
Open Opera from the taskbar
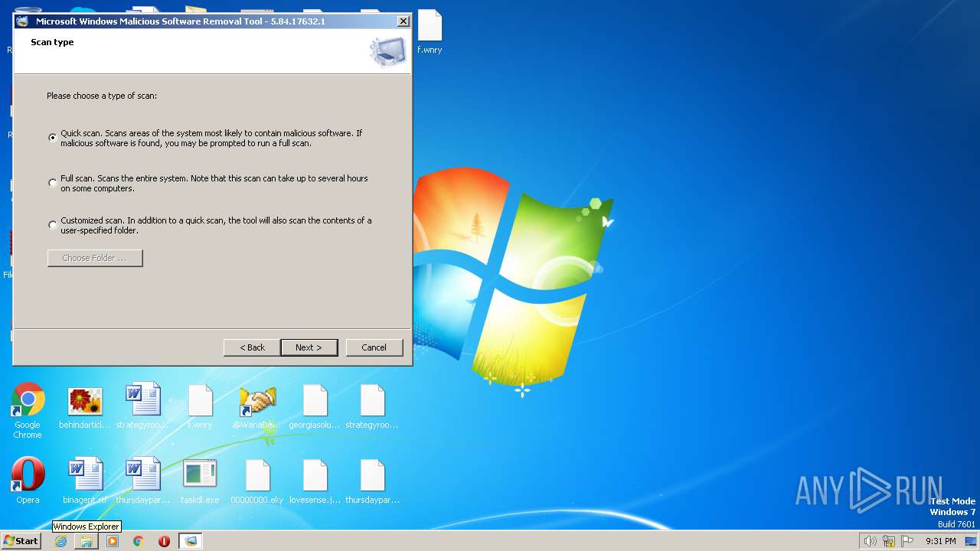(164, 541)
